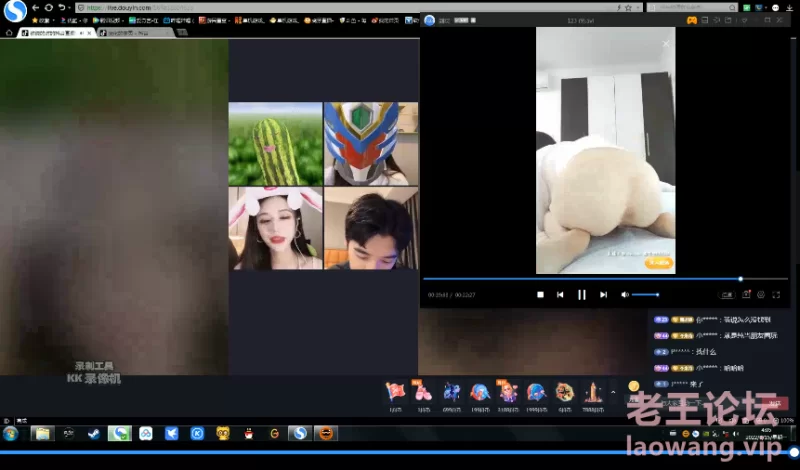Click the magnifier icon in search box
This screenshot has width=800, height=470.
pos(733,8)
